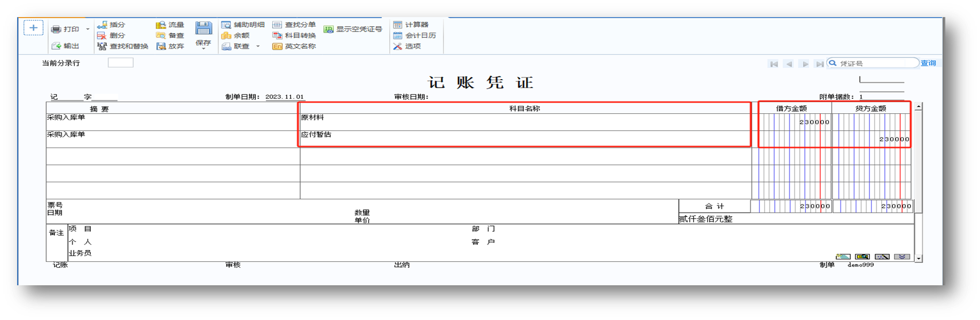Open 选项 (options)
Viewport: 980px width, 320px height.
pyautogui.click(x=407, y=46)
